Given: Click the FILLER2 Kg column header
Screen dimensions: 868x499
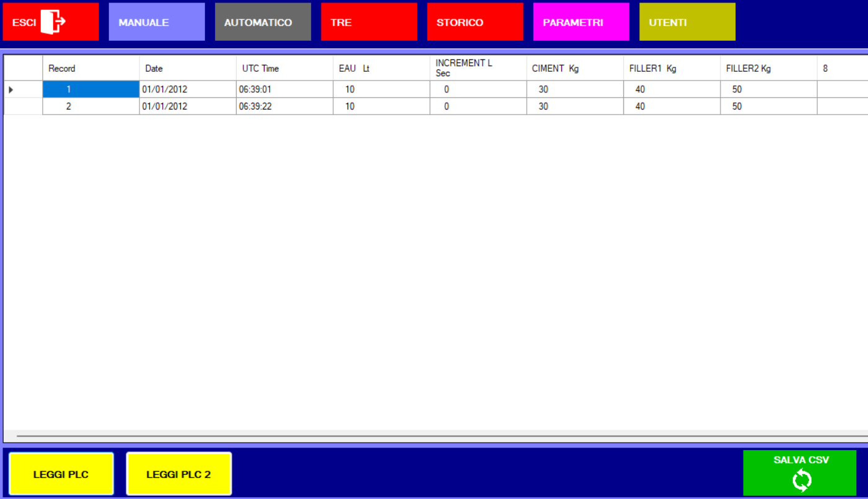Looking at the screenshot, I should 768,68.
